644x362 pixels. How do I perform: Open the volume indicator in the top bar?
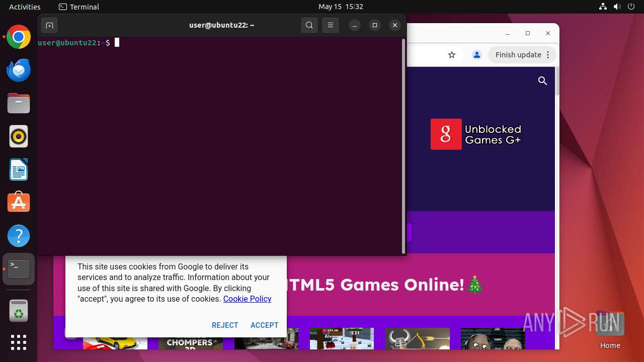pyautogui.click(x=617, y=7)
